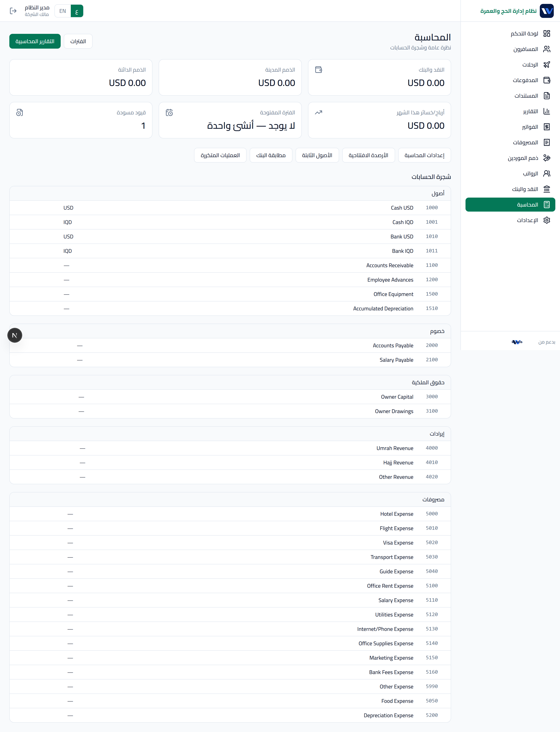Open the settings gear icon in the sidebar

546,220
